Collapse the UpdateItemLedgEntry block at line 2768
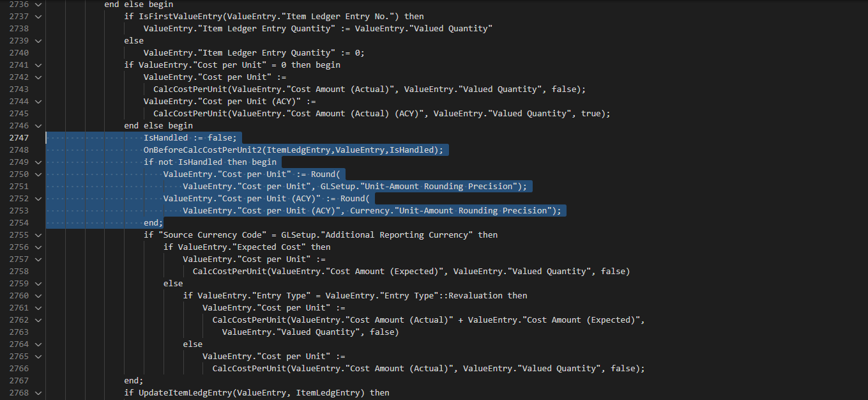 [38, 392]
